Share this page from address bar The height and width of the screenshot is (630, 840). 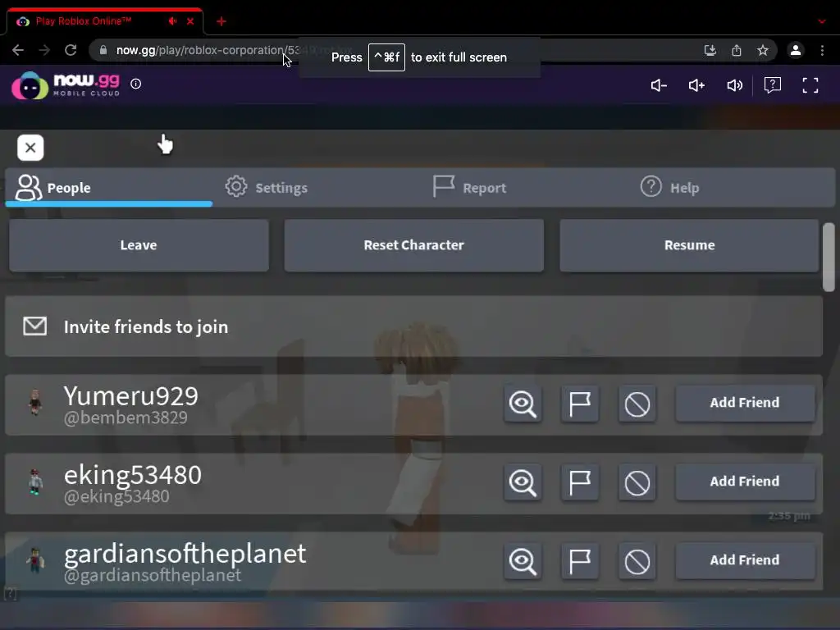737,50
